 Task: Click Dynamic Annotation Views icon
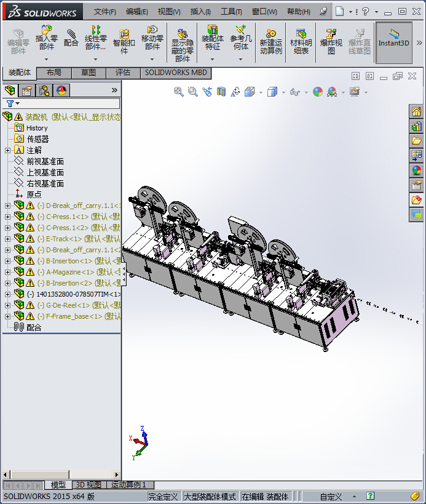235,92
